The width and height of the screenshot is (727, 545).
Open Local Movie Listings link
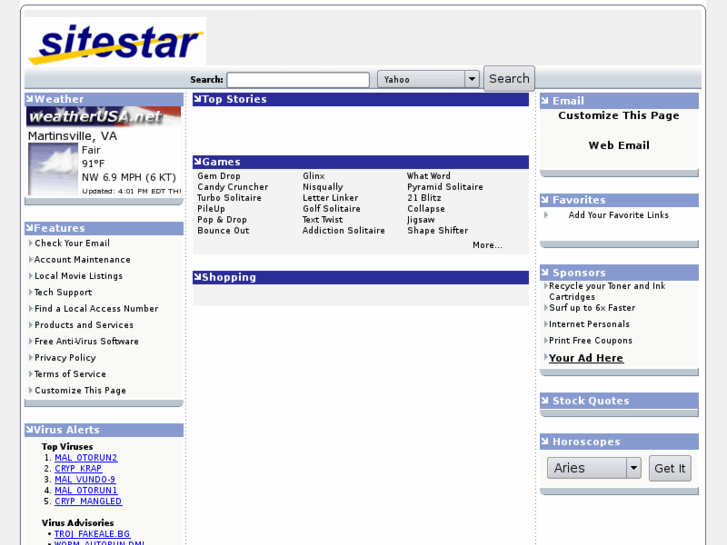78,276
